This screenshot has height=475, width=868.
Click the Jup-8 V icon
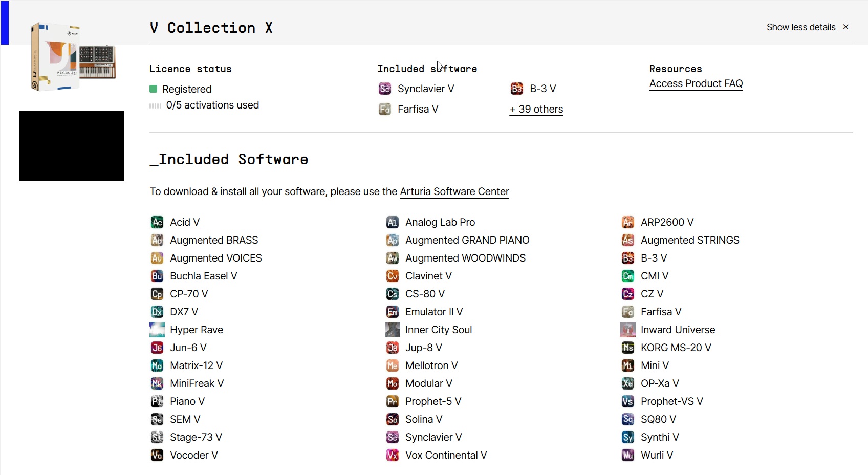[x=393, y=348]
